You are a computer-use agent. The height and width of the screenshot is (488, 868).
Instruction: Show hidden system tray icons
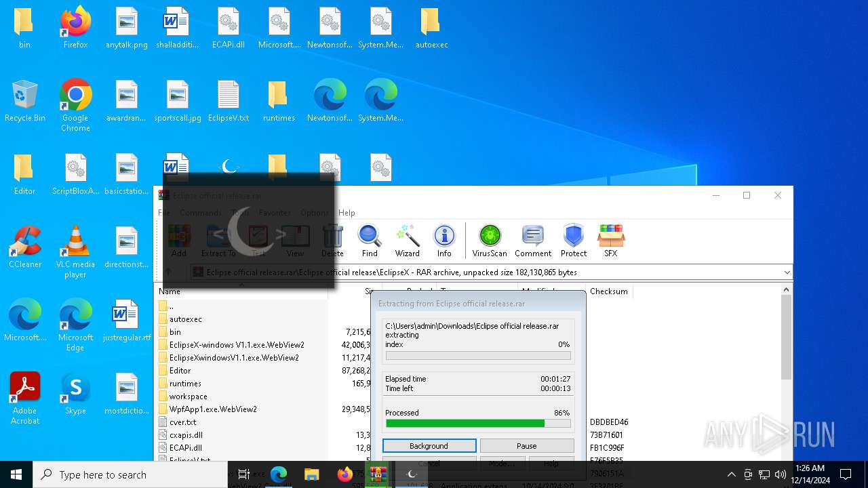click(731, 474)
